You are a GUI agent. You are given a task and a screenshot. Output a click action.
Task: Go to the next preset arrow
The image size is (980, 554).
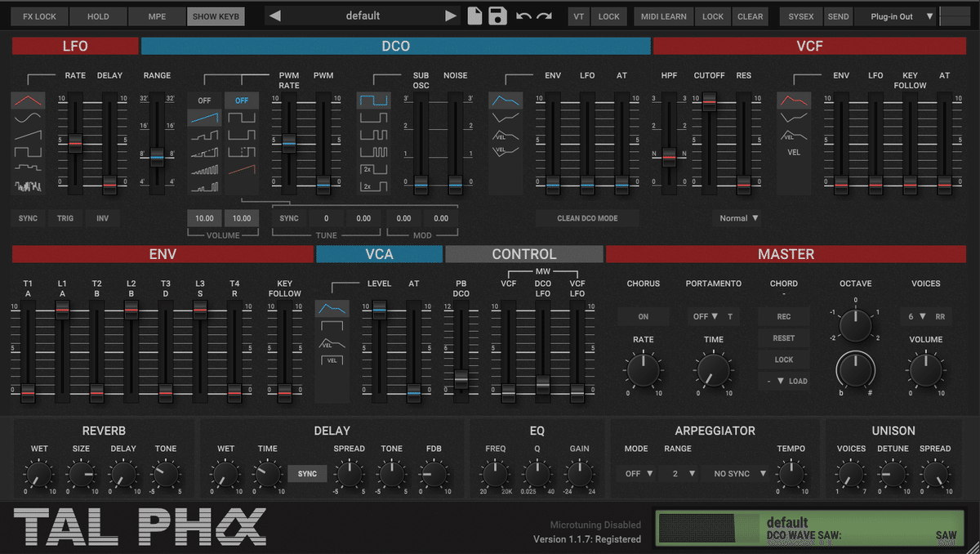(451, 16)
